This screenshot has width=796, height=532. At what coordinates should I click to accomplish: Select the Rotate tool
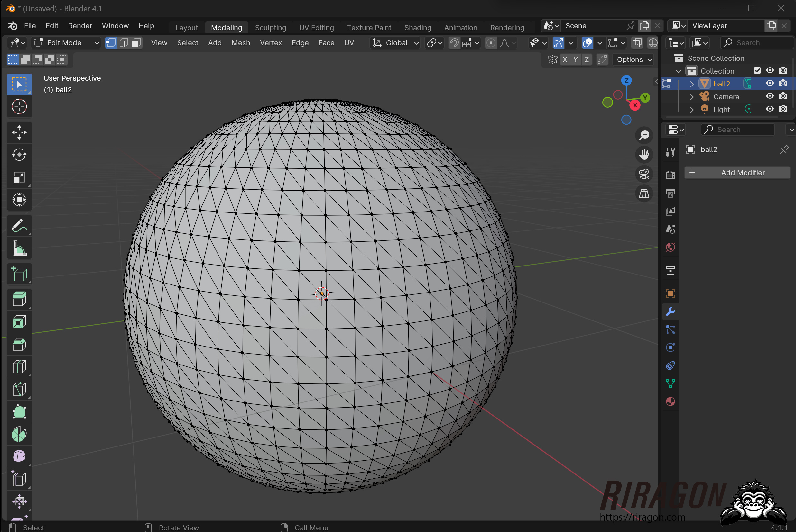tap(19, 155)
